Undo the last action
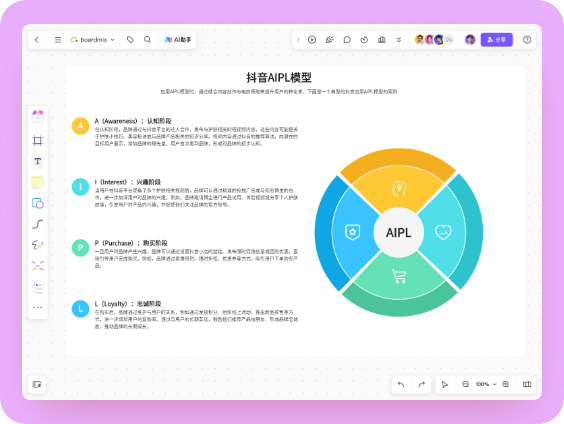 click(x=401, y=384)
